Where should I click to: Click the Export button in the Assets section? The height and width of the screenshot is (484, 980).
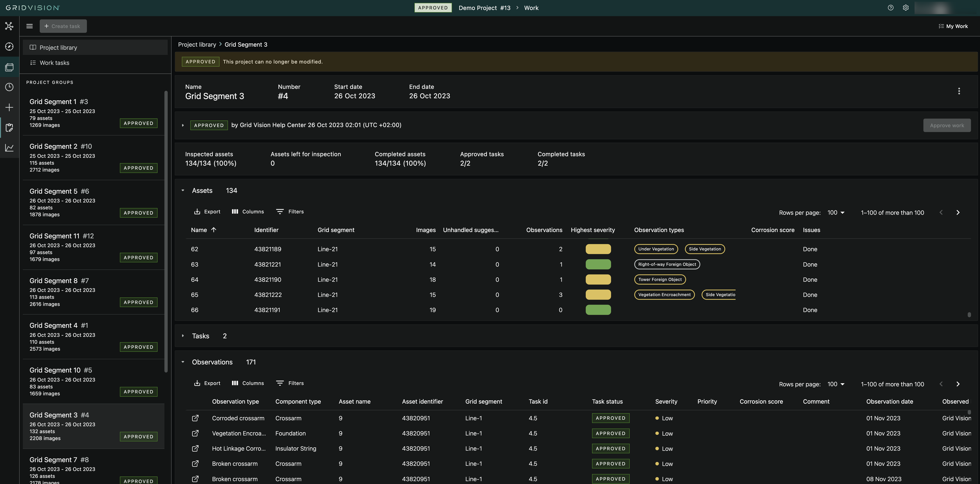pyautogui.click(x=207, y=211)
